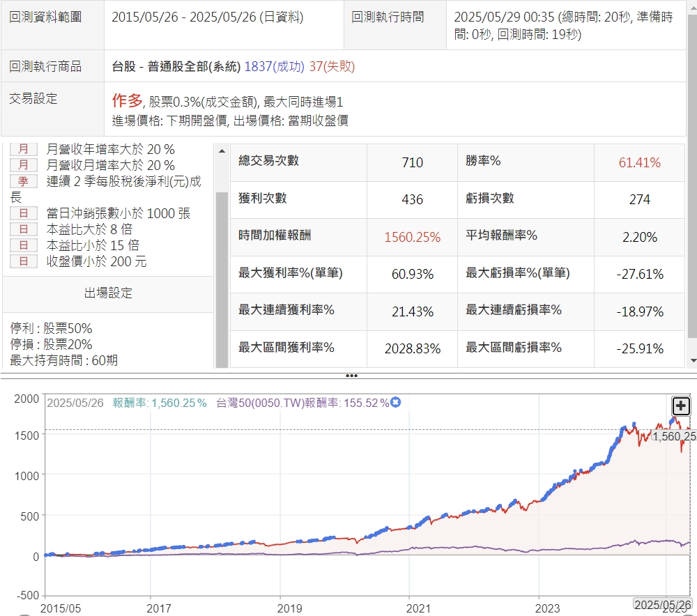
Task: Click the conditions panel scrollbar thumb
Action: pos(222,279)
